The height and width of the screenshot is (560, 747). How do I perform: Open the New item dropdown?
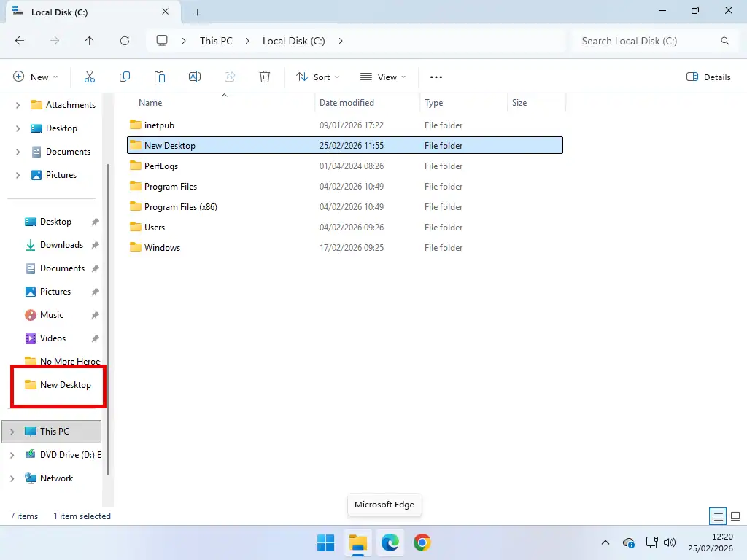34,77
